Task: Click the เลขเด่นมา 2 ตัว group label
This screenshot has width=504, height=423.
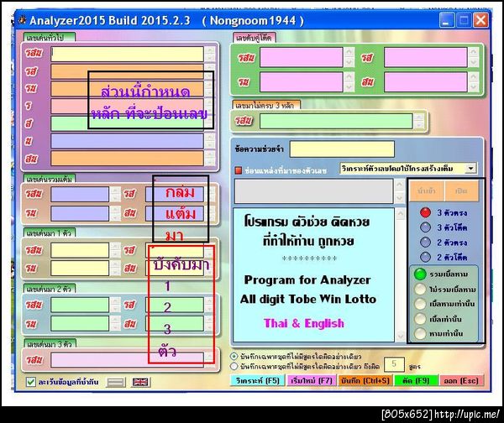Action: pos(50,289)
